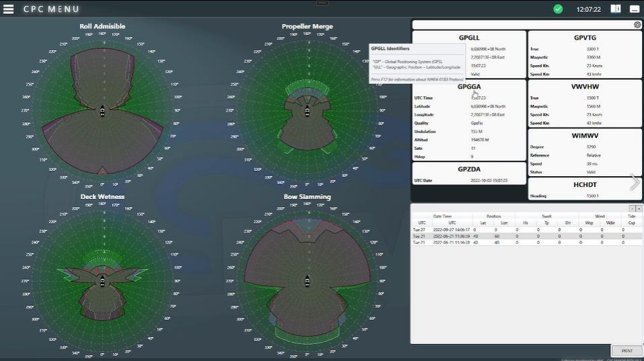Click the Csp column header in the table

pyautogui.click(x=632, y=223)
